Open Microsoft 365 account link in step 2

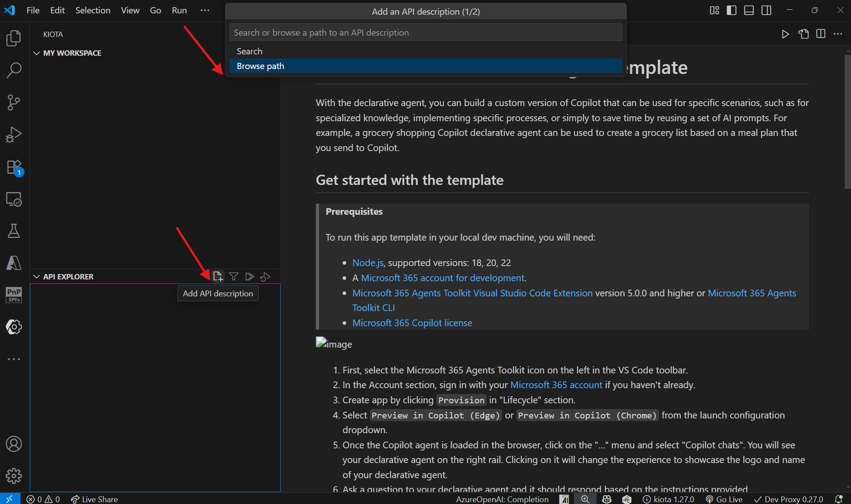tap(556, 385)
